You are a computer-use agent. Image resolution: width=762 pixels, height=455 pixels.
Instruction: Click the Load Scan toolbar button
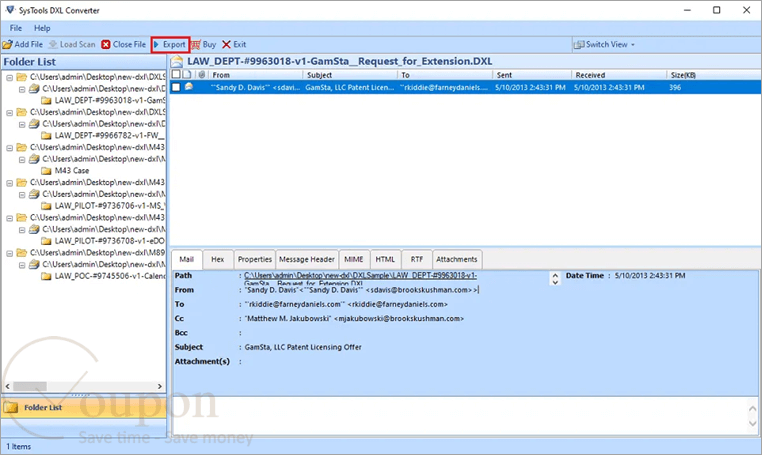pos(72,44)
